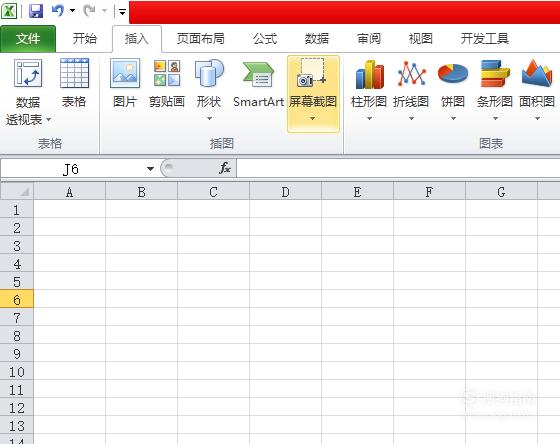Open the redo history dropdown arrow

[104, 11]
